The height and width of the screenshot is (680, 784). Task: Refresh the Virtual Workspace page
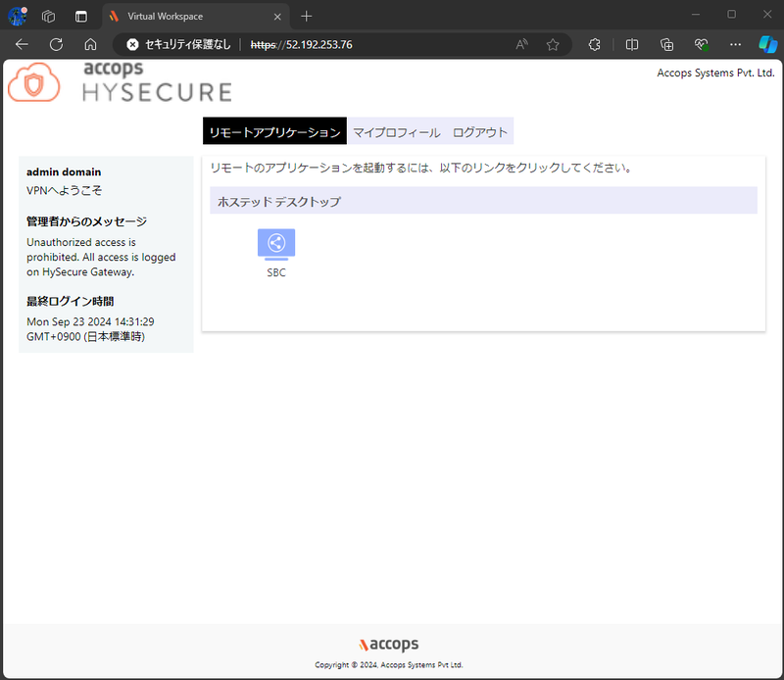(x=56, y=44)
